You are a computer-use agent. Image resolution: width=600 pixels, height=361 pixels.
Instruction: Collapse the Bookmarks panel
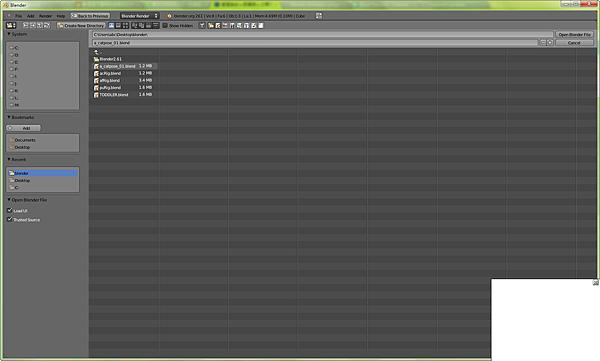click(x=9, y=117)
